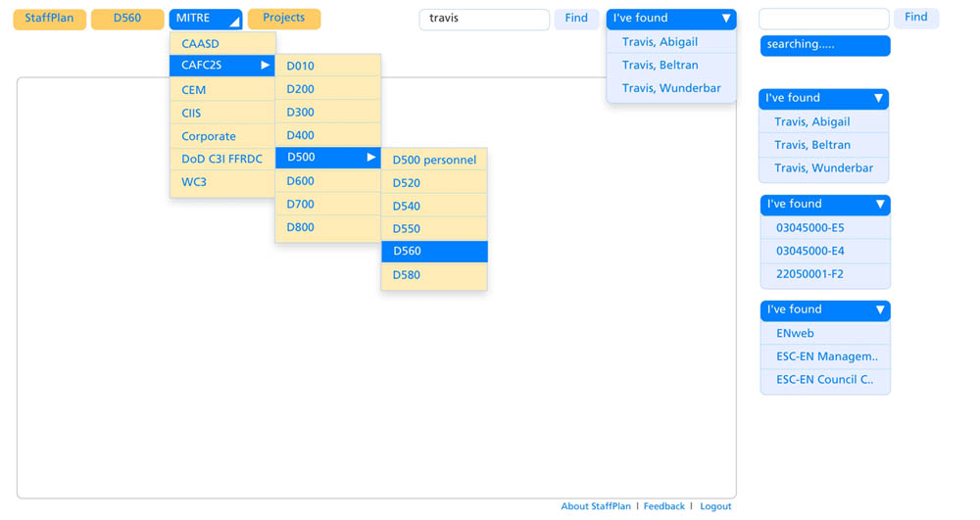Collapse the I've found dropdown beside travis search
This screenshot has width=980, height=520.
[x=725, y=19]
